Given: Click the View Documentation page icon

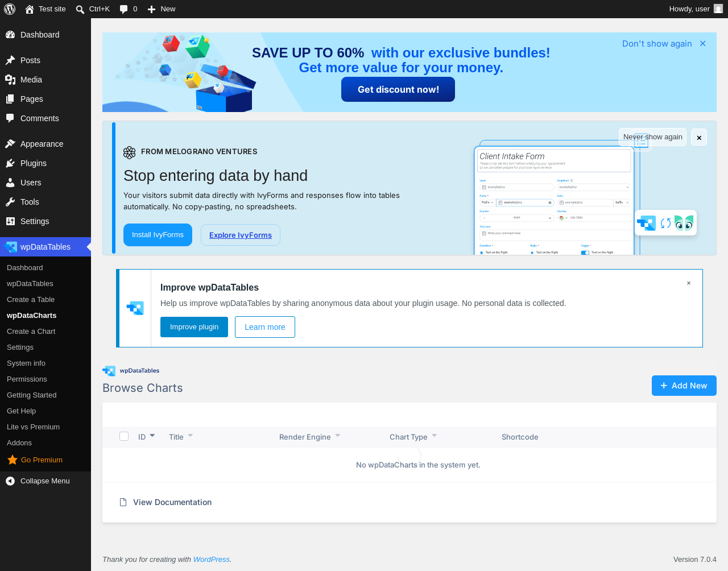Looking at the screenshot, I should click(x=123, y=502).
